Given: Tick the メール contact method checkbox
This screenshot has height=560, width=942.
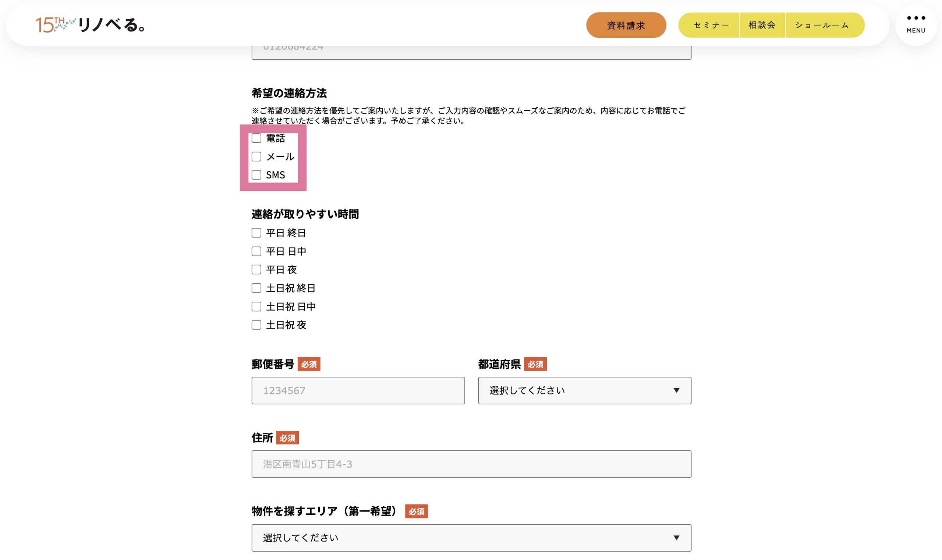Looking at the screenshot, I should click(x=256, y=157).
